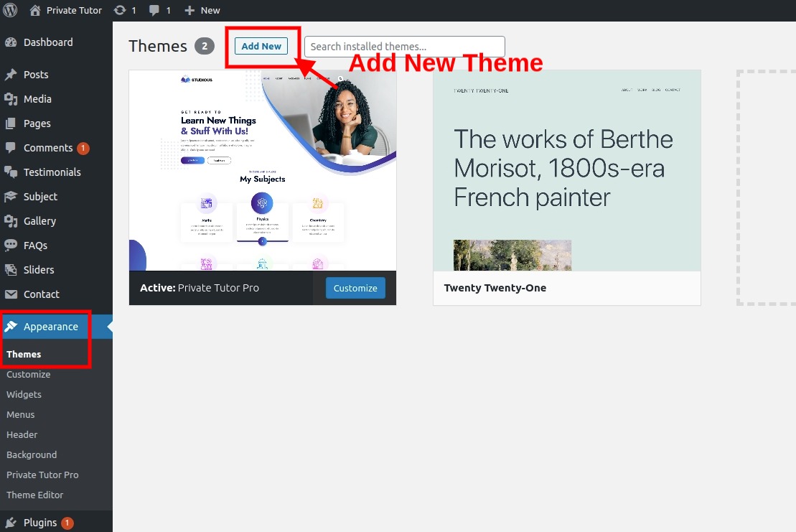Open the Dashboard menu item

(x=48, y=42)
